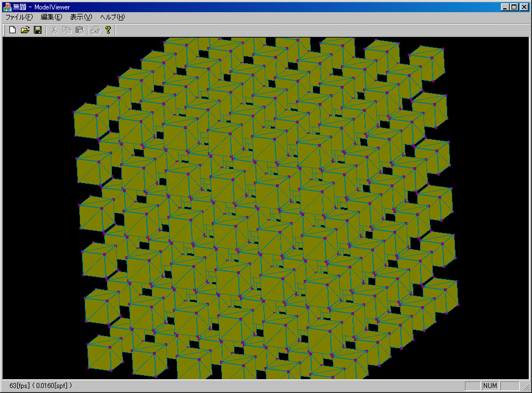Click the Paste clipboard icon
532x393 pixels.
(80, 30)
